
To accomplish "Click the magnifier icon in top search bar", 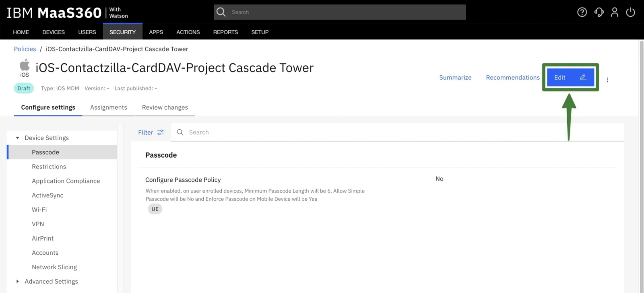I will pyautogui.click(x=221, y=12).
